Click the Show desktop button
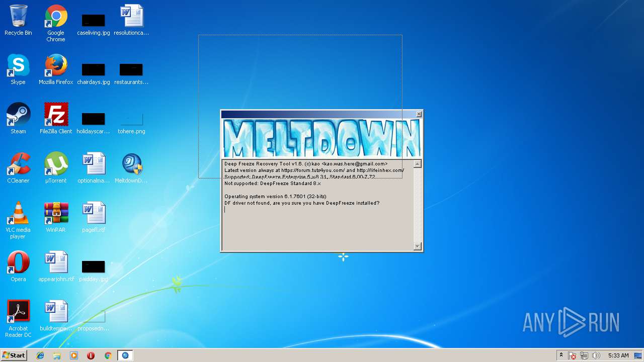644x362 pixels. tap(638, 355)
